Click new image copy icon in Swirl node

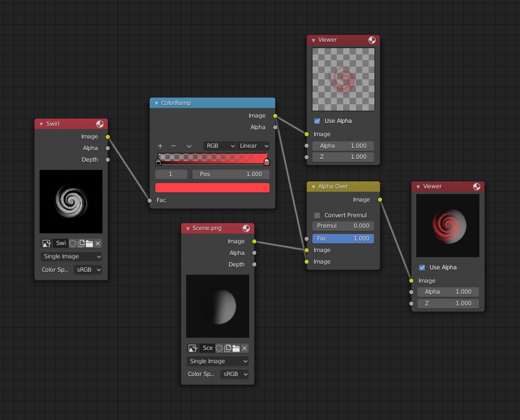[81, 243]
